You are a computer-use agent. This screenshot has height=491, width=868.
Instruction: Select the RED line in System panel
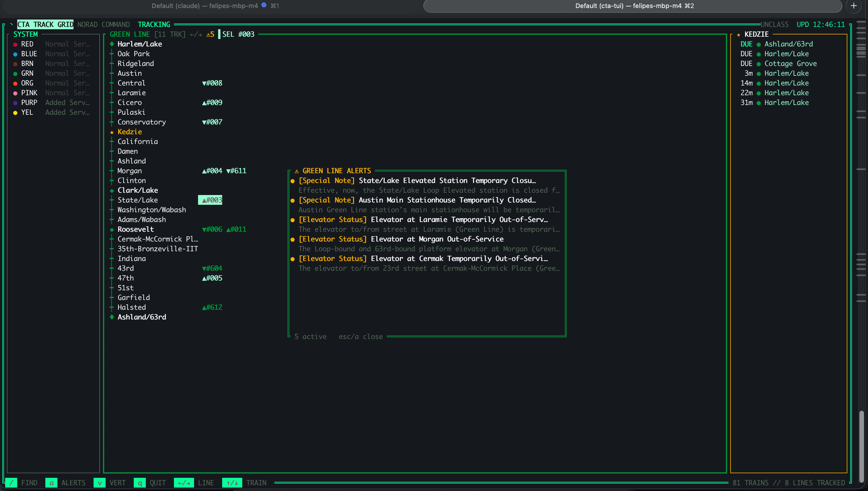(x=51, y=44)
